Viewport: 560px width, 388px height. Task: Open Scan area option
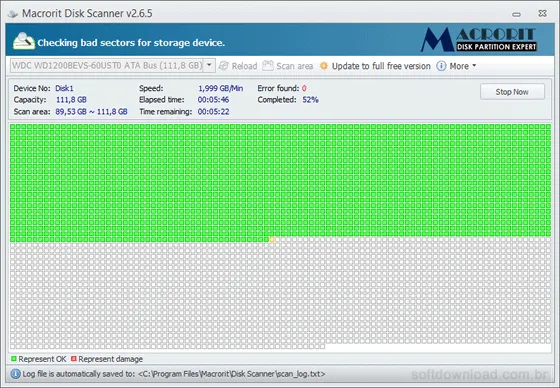click(x=294, y=66)
